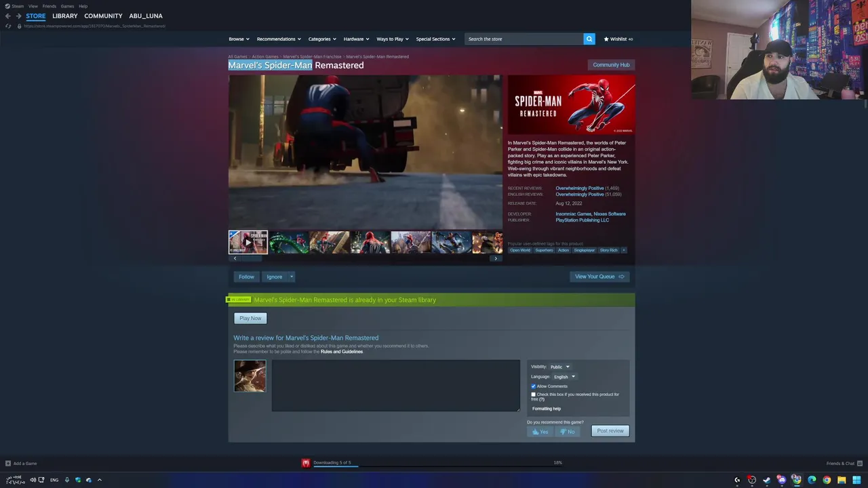Expand the Browse dropdown
Image resolution: width=868 pixels, height=488 pixels.
(x=239, y=39)
